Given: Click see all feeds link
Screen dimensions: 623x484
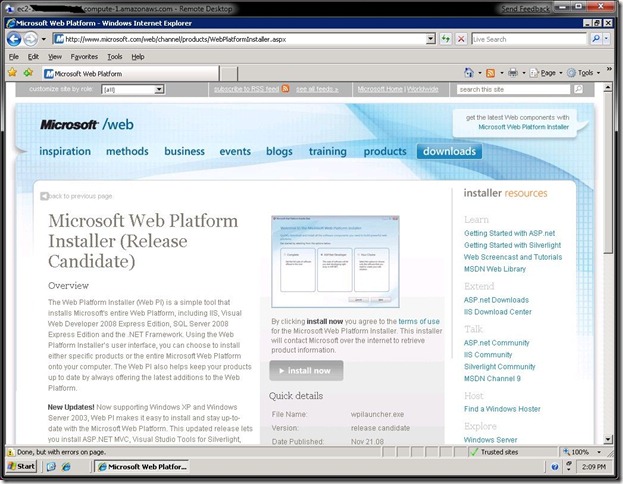Looking at the screenshot, I should tap(317, 89).
